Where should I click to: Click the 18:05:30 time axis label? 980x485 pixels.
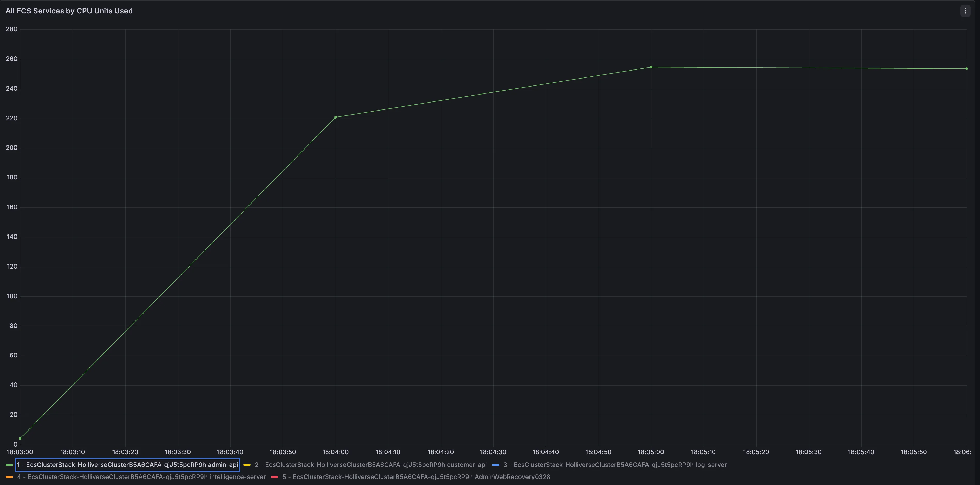pyautogui.click(x=808, y=452)
